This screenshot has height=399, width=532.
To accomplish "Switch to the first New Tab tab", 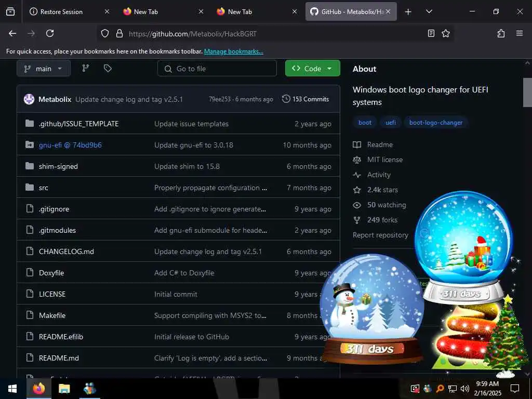I will click(163, 11).
